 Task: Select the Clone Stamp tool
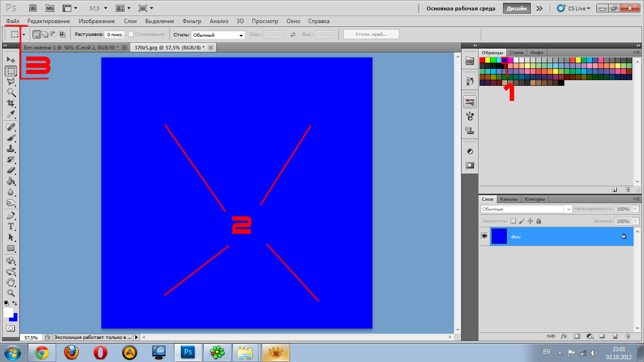point(11,149)
